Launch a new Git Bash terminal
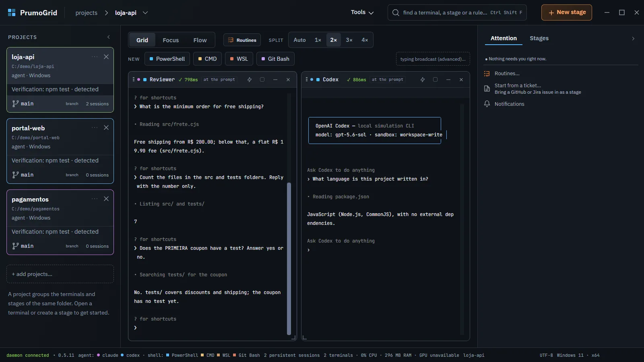Viewport: 644px width, 362px height. point(275,59)
